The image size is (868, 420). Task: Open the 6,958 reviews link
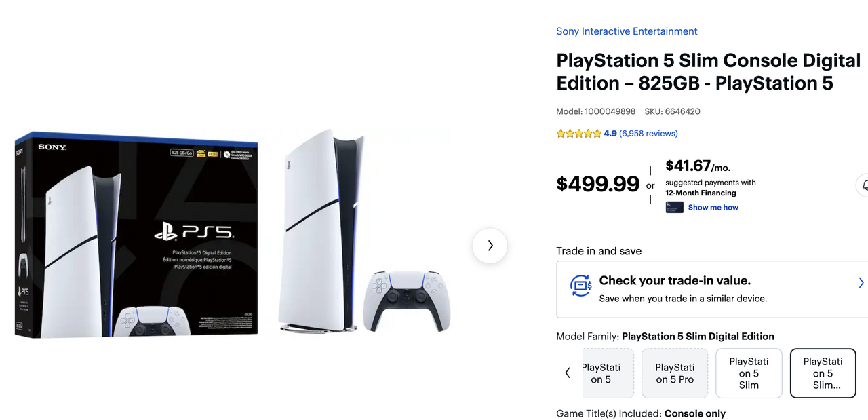click(648, 134)
